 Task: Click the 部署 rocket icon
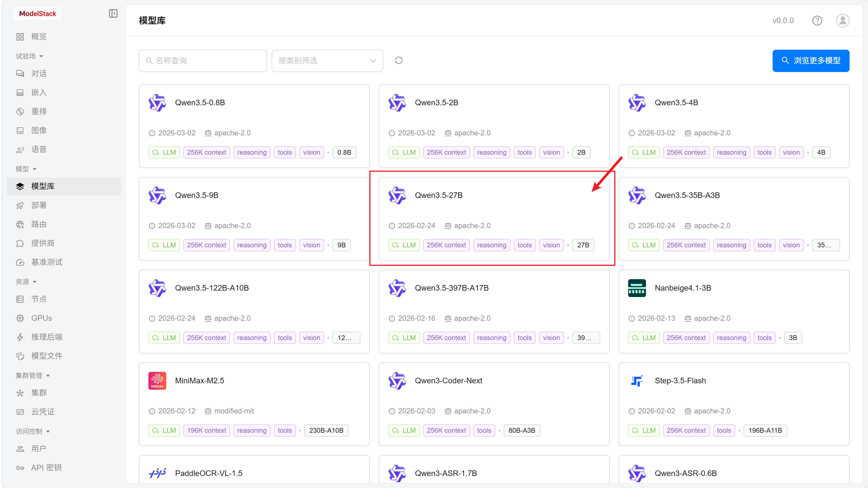[20, 205]
